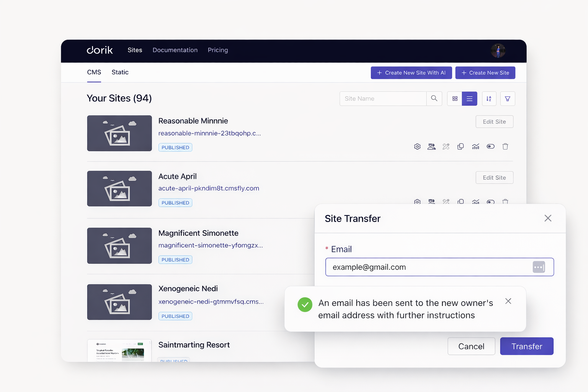Open the acute-april-pkndim8t.cmsfly.com link

point(209,188)
